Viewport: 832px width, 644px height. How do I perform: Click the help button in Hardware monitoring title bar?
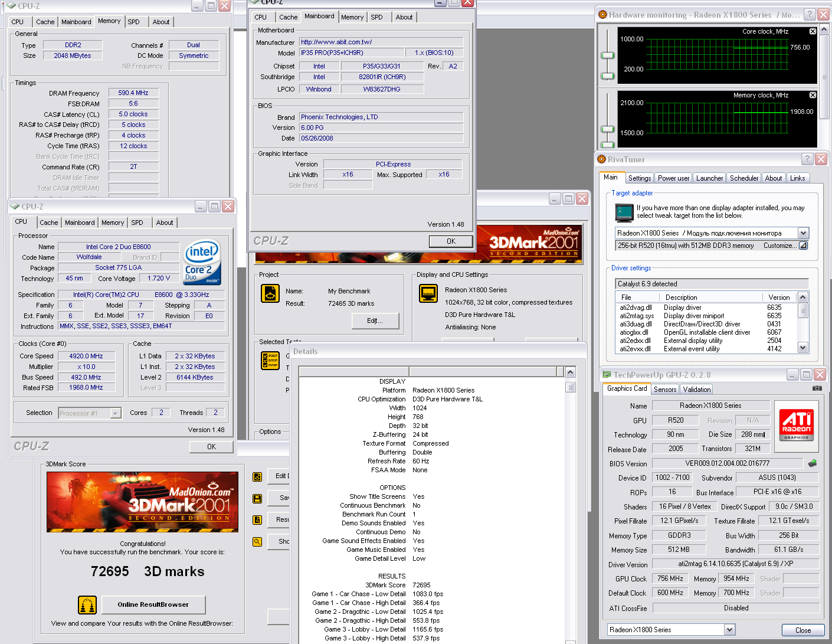[810, 15]
